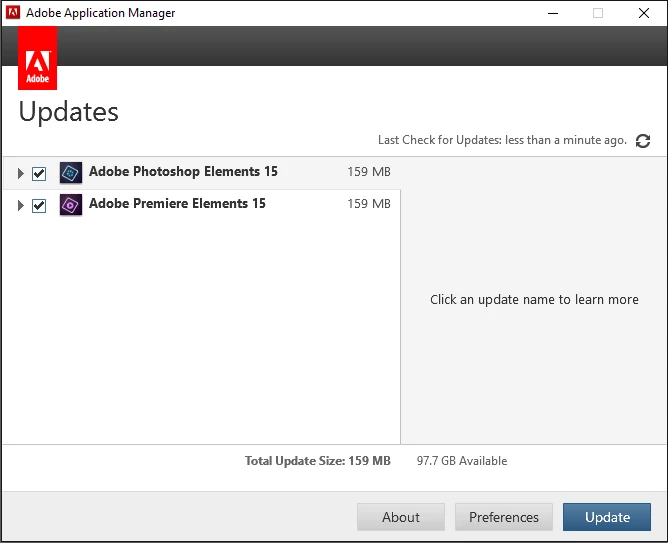Open Preferences
668x543 pixels.
pos(504,517)
